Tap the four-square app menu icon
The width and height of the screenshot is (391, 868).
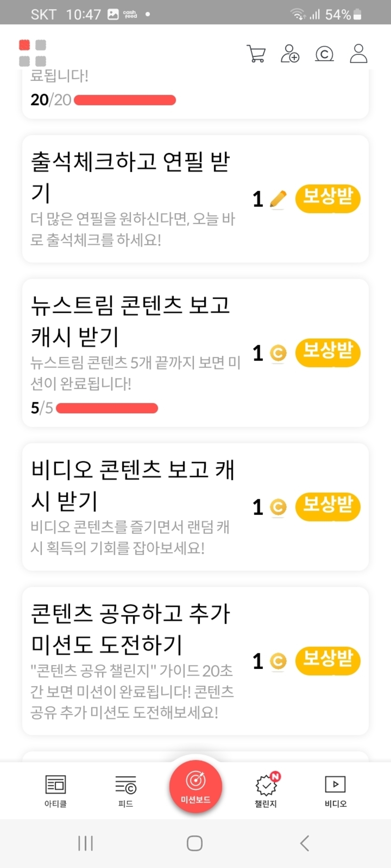click(33, 53)
